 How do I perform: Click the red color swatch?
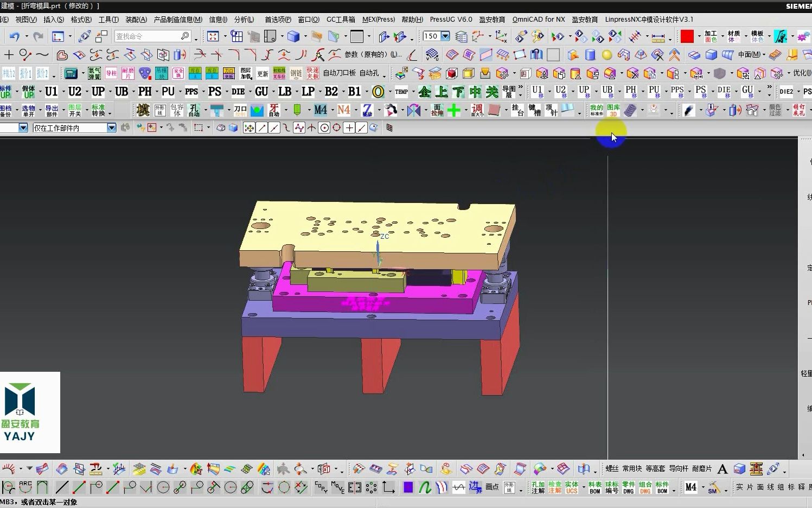coord(687,36)
